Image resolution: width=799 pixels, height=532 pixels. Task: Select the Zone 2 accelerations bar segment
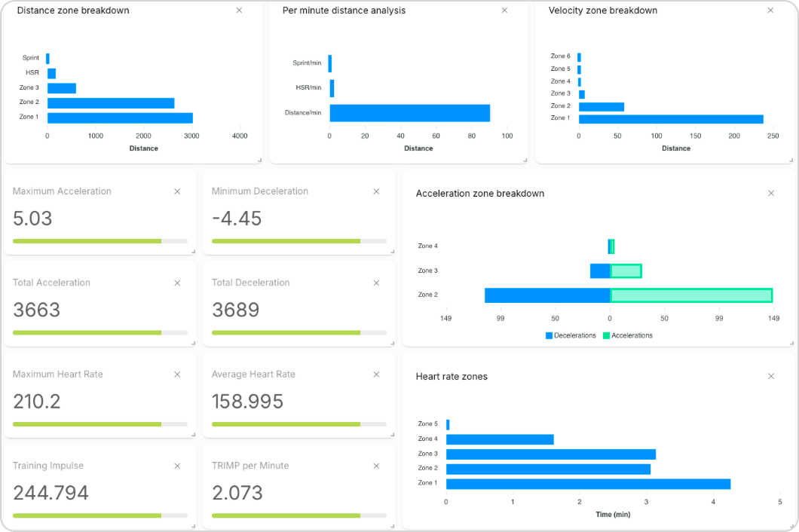[x=691, y=295]
